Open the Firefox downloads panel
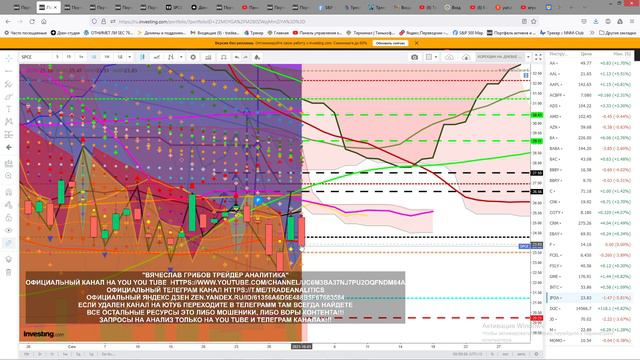 [x=596, y=22]
